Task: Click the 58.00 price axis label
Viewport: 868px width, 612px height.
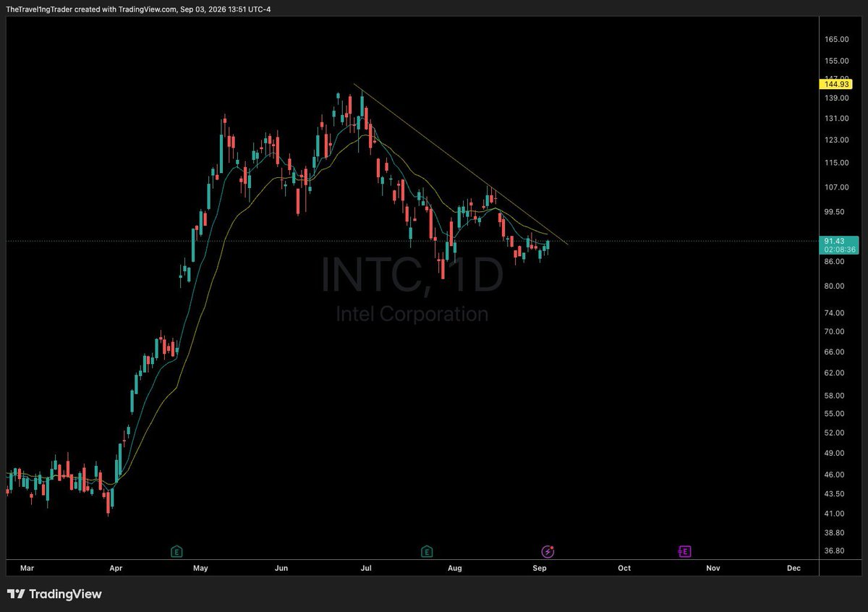Action: coord(835,396)
